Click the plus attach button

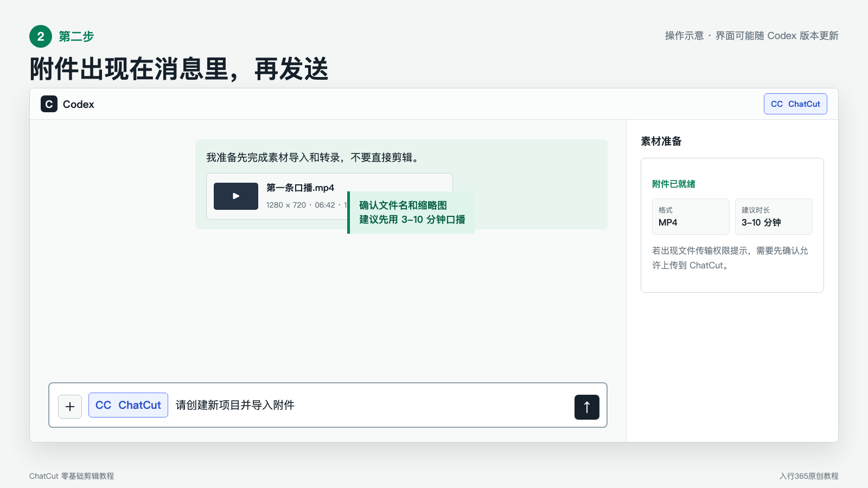[x=70, y=406]
